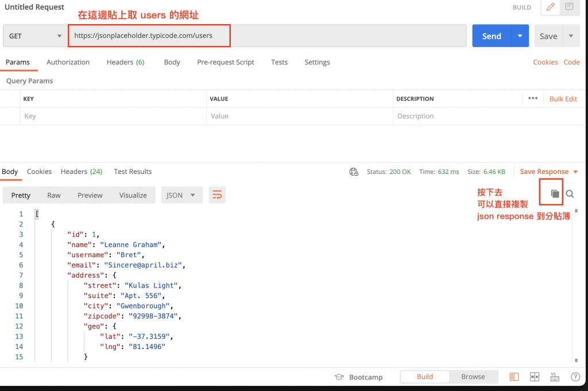Switch to Browse mode

pos(473,377)
